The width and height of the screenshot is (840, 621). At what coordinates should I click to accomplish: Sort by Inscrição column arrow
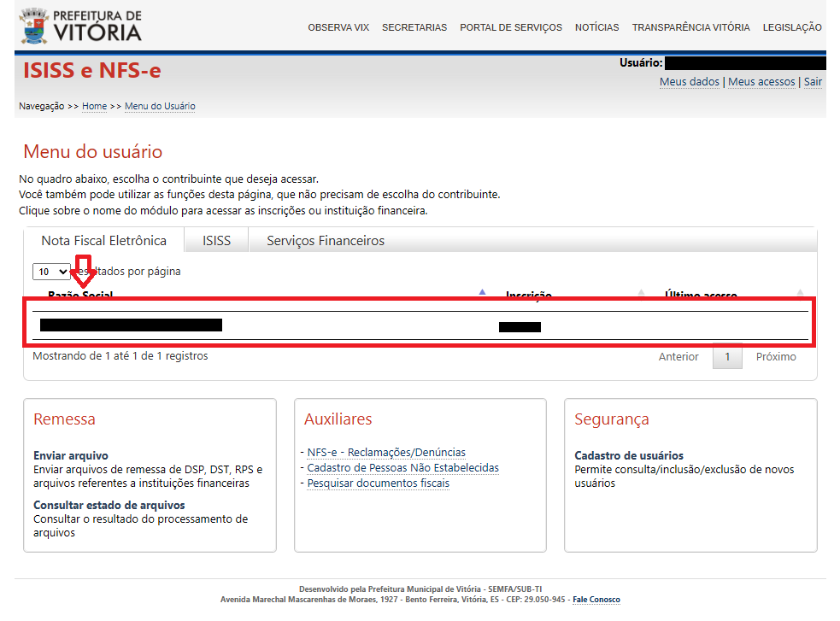point(642,293)
